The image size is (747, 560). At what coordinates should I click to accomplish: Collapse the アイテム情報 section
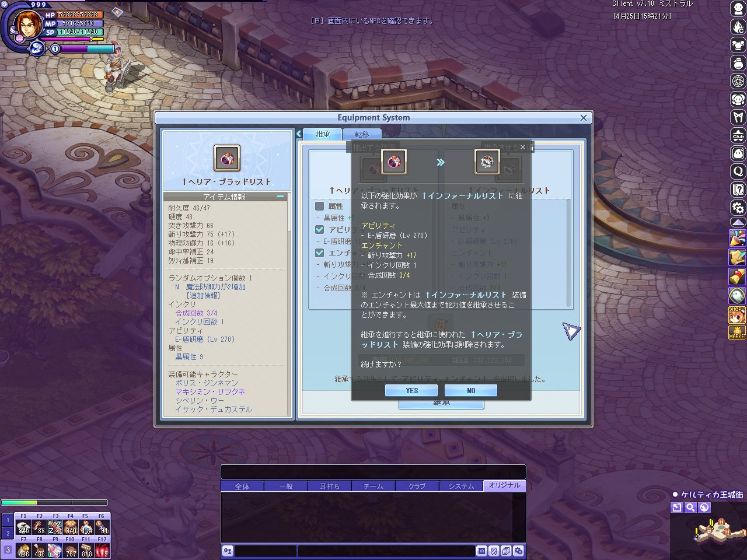281,197
